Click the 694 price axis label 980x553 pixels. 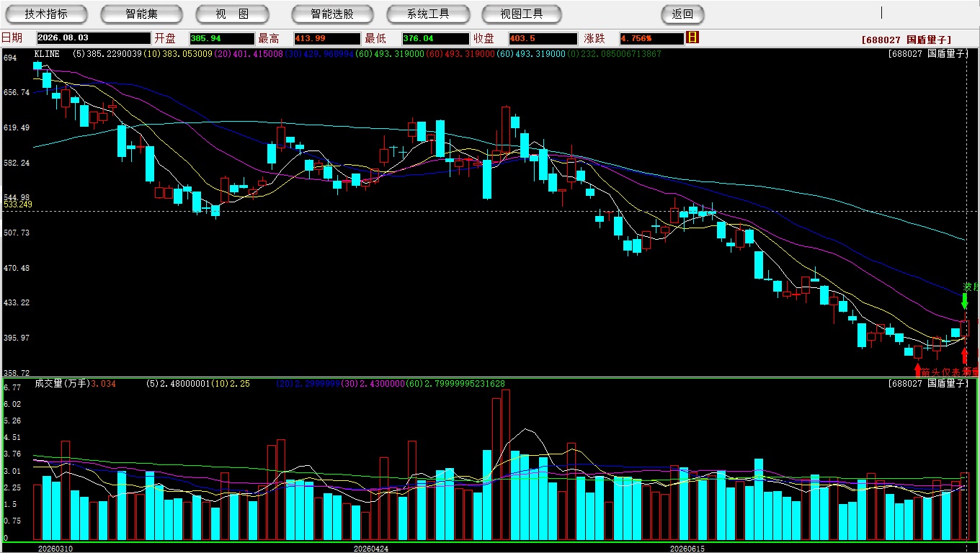point(10,58)
